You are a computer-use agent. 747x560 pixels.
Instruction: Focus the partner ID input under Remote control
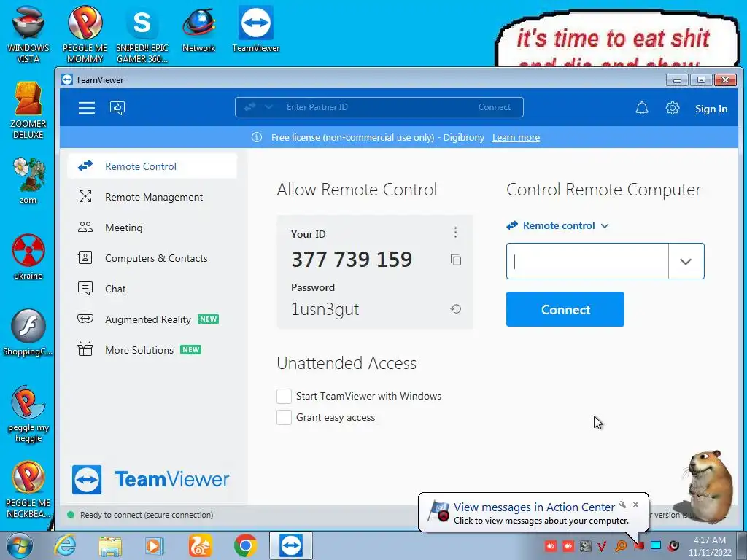(x=587, y=262)
